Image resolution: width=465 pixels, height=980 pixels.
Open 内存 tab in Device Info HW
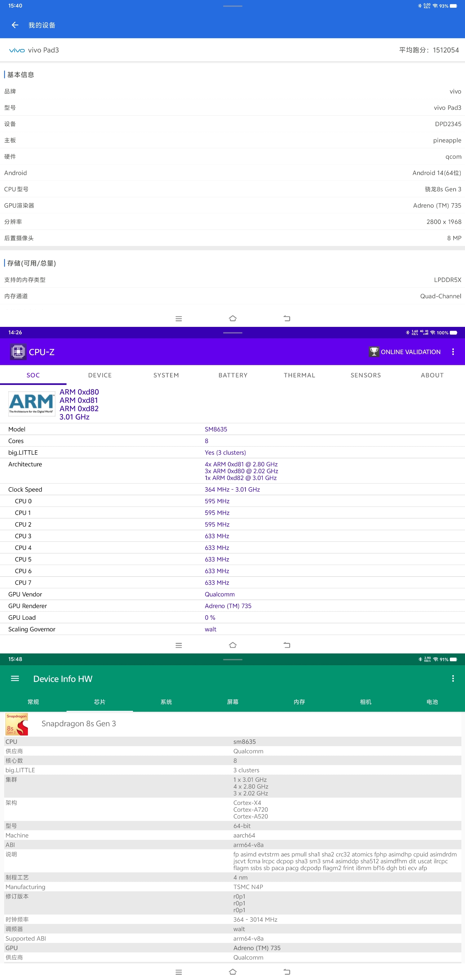(299, 702)
